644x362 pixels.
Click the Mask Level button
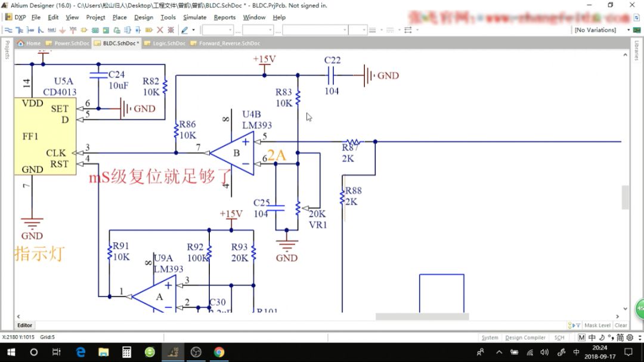pos(597,325)
